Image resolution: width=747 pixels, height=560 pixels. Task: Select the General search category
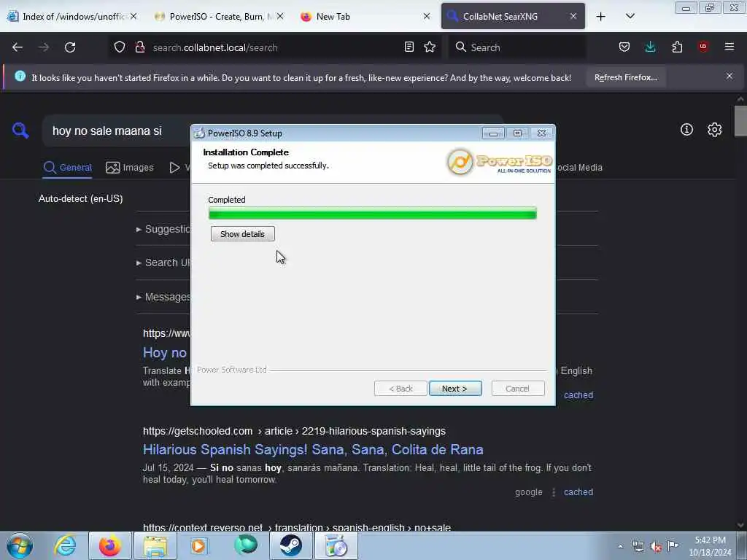(68, 168)
